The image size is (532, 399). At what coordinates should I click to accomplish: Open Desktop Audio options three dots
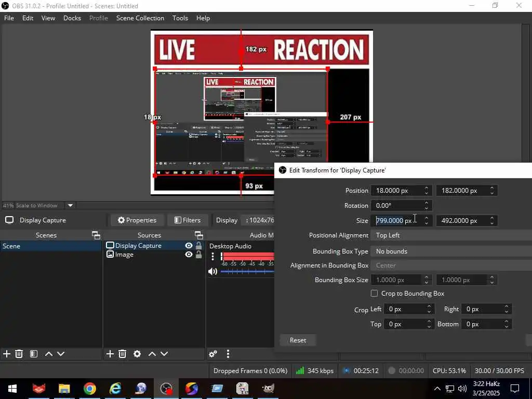(212, 256)
